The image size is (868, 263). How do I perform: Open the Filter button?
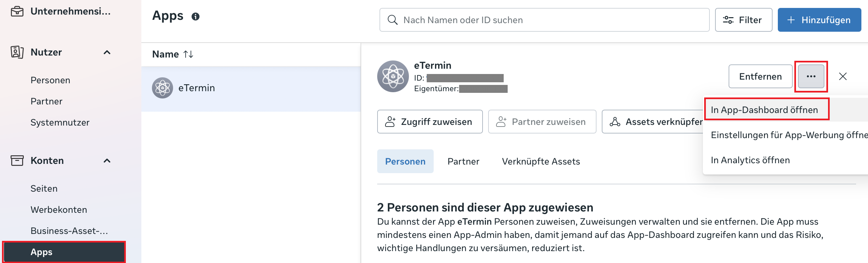pos(743,20)
